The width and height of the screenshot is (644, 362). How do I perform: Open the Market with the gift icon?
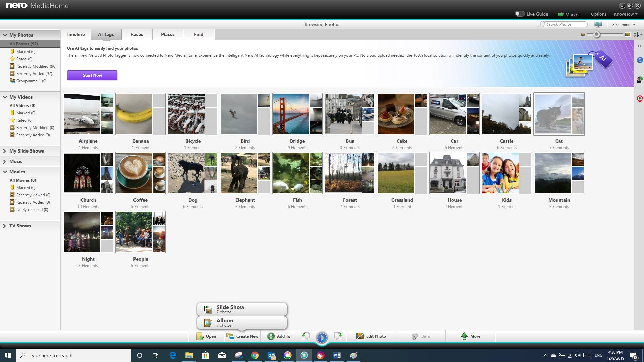561,14
